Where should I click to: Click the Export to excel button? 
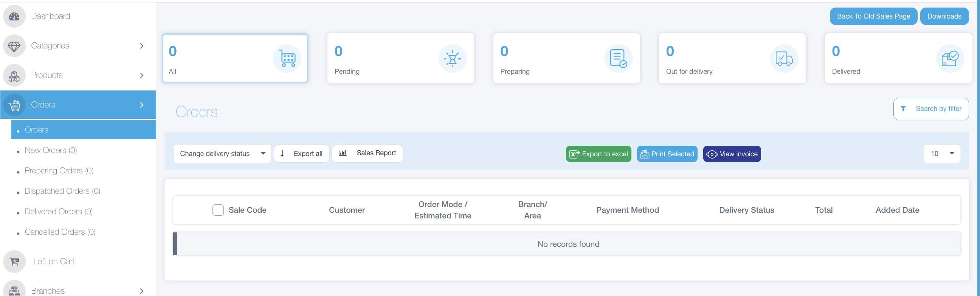click(x=599, y=154)
